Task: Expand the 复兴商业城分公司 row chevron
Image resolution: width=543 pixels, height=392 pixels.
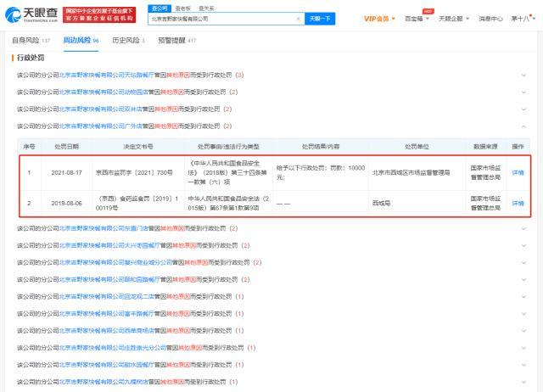Action: coord(523,262)
